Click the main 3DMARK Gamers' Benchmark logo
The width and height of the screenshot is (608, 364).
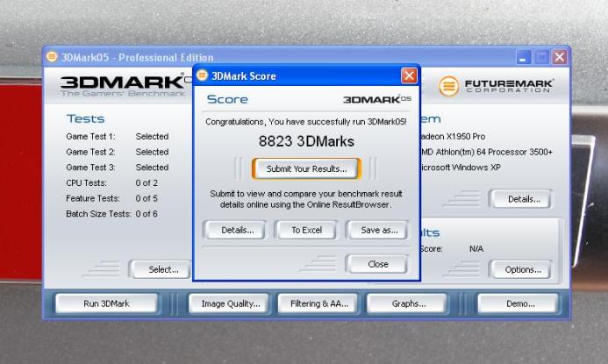[125, 85]
